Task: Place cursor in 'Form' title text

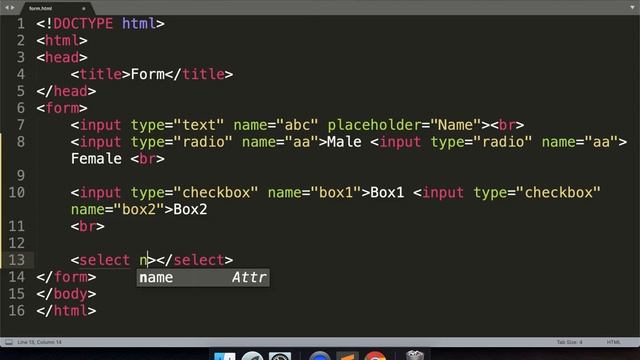Action: click(x=148, y=74)
